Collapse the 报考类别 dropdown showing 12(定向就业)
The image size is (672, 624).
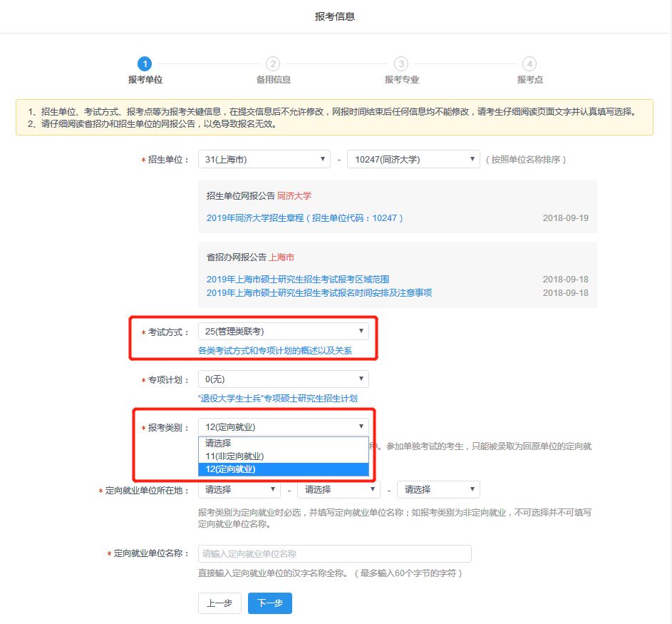coord(283,427)
